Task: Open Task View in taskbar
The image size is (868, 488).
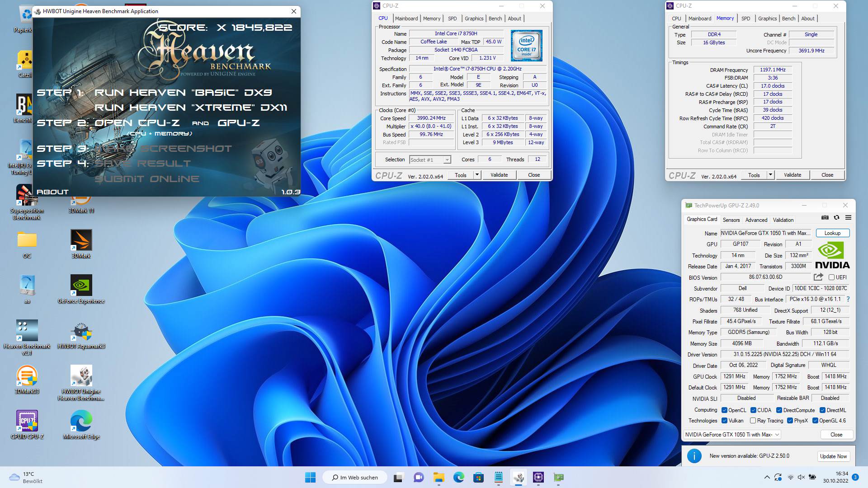Action: click(398, 477)
